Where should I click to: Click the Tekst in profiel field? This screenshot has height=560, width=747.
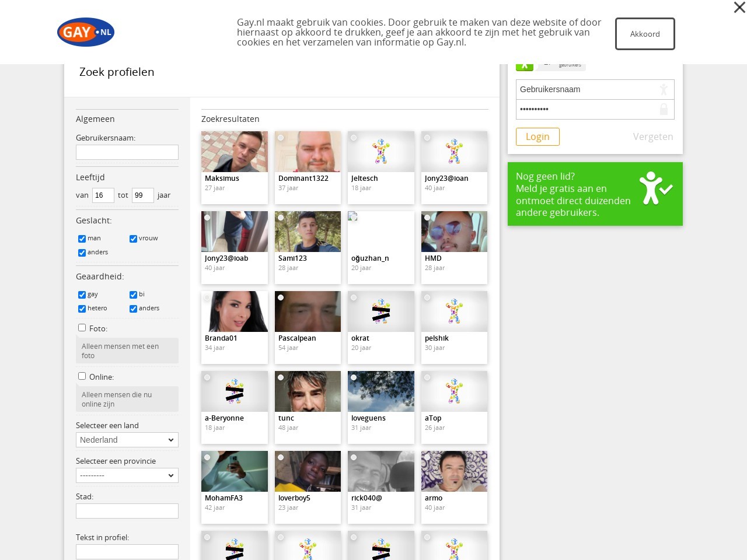coord(127,552)
